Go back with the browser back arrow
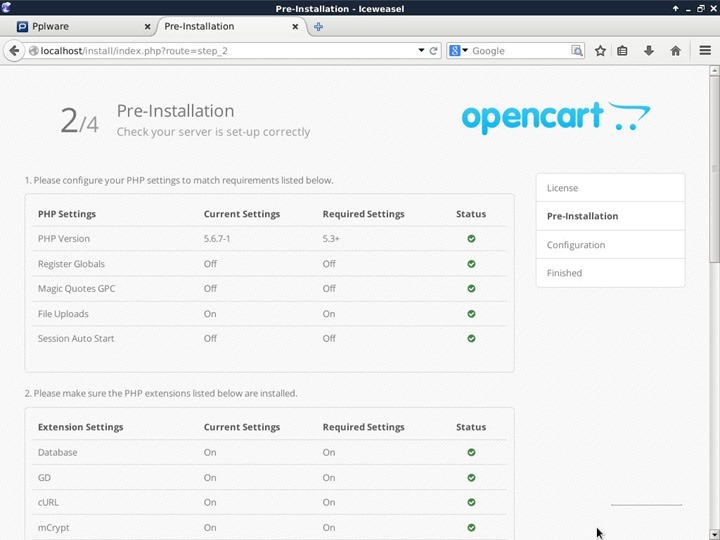The image size is (720, 540). coord(14,51)
